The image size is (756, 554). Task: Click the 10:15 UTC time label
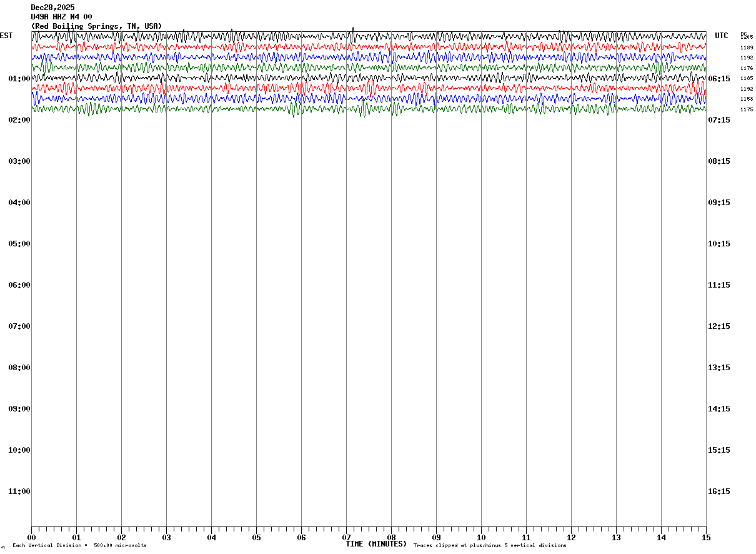[x=719, y=244]
